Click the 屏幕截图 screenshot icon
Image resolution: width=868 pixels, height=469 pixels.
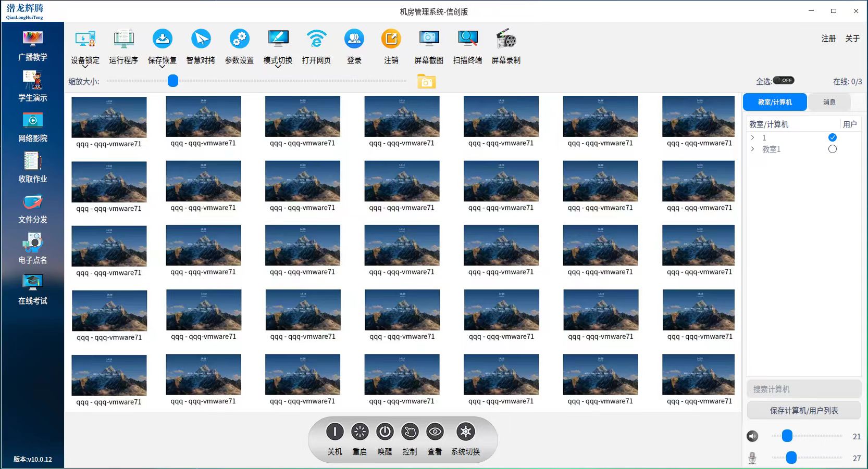click(429, 40)
